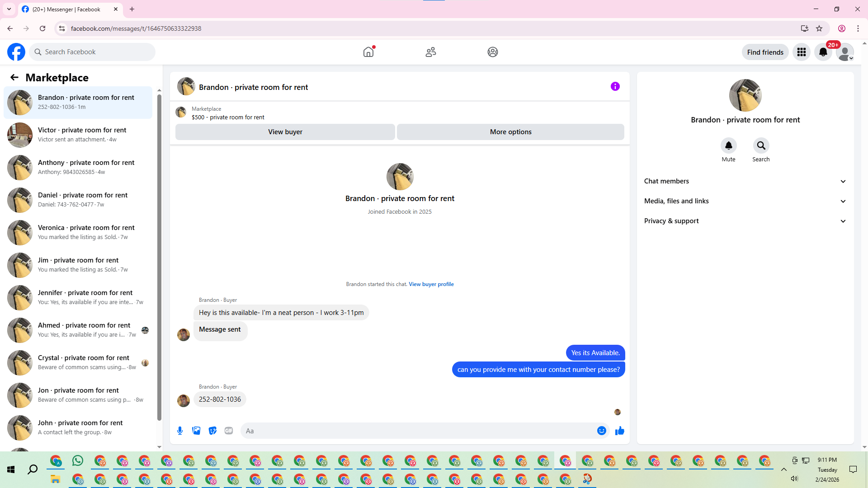Viewport: 868px width, 488px height.
Task: Open the sticker picker icon
Action: point(212,431)
